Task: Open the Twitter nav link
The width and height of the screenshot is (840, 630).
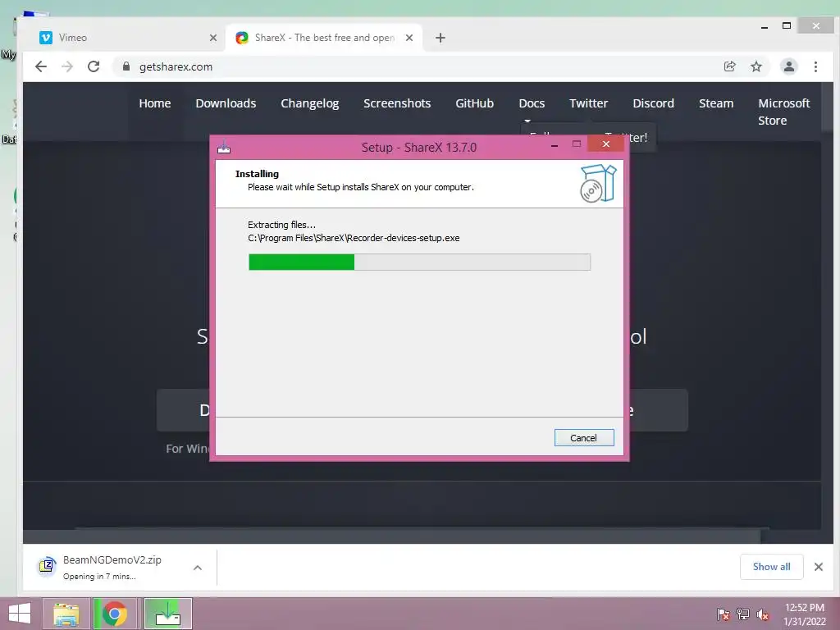Action: [x=588, y=103]
